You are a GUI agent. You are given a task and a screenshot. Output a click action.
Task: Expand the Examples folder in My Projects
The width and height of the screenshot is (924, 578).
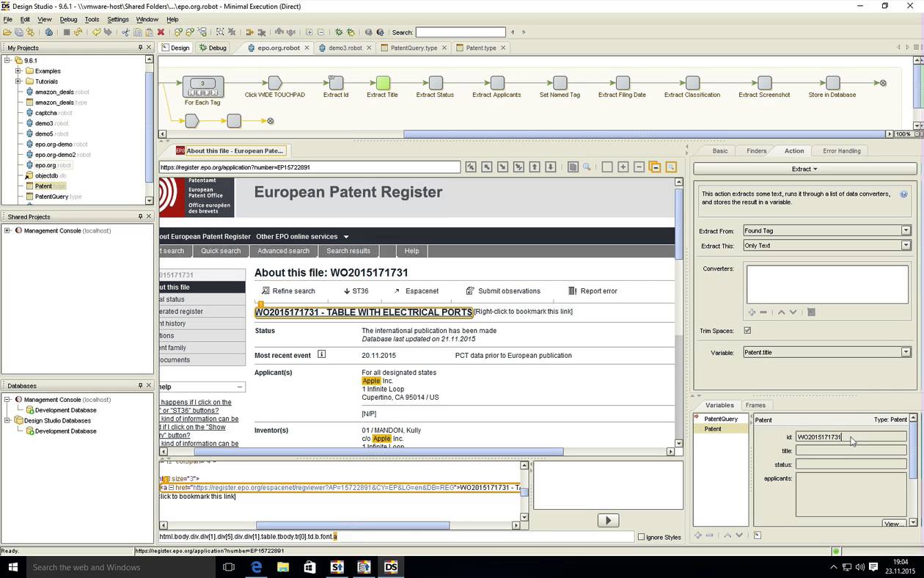point(18,71)
